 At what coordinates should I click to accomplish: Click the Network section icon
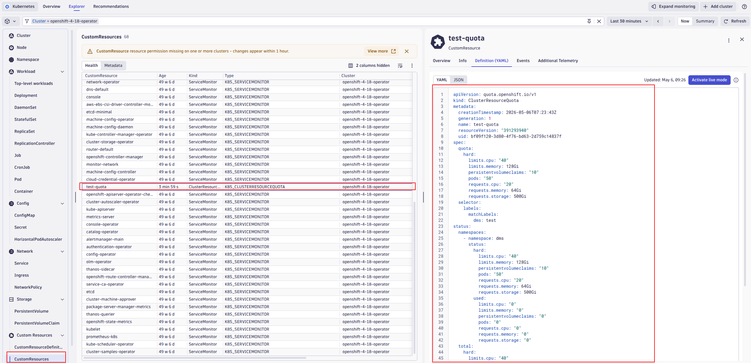(11, 251)
